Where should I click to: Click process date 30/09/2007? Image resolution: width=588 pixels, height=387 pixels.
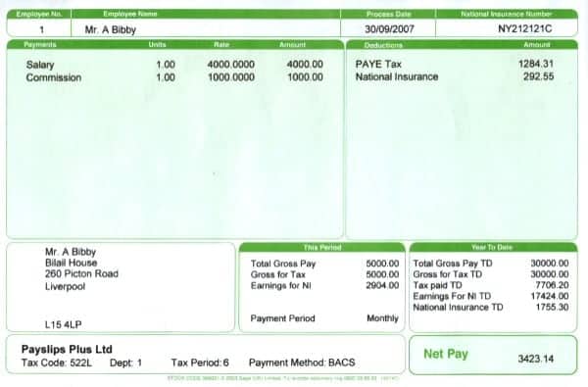point(389,28)
